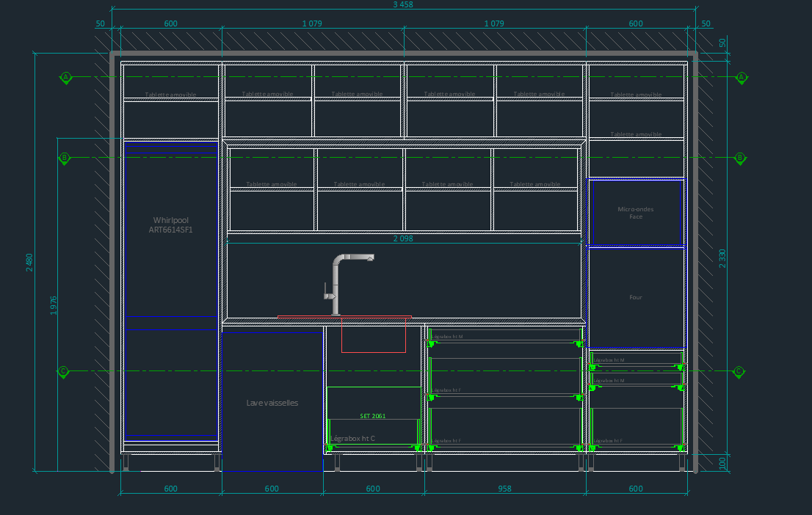Select the 2 480 height dimension text

click(x=29, y=263)
